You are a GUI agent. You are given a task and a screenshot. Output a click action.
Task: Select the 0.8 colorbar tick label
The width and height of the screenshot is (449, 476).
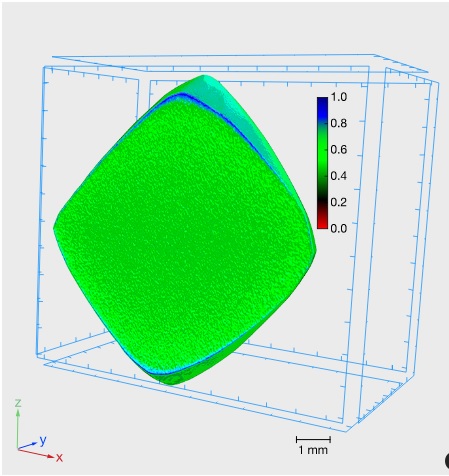click(339, 123)
